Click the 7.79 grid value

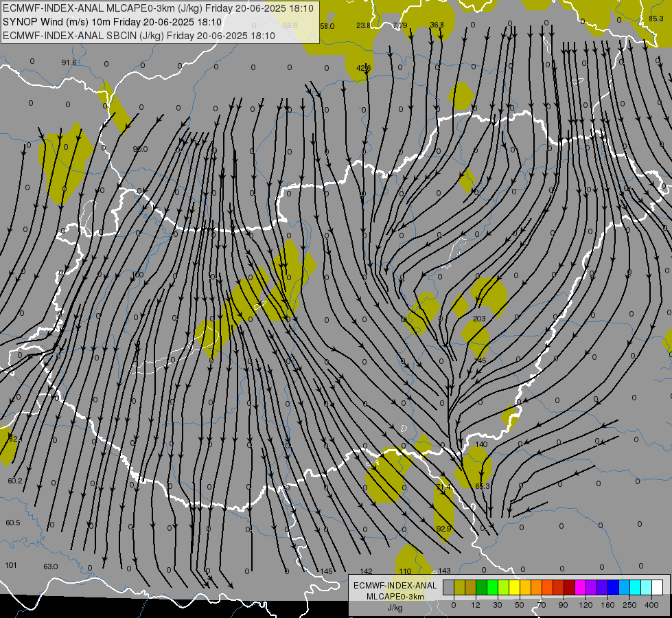click(400, 25)
